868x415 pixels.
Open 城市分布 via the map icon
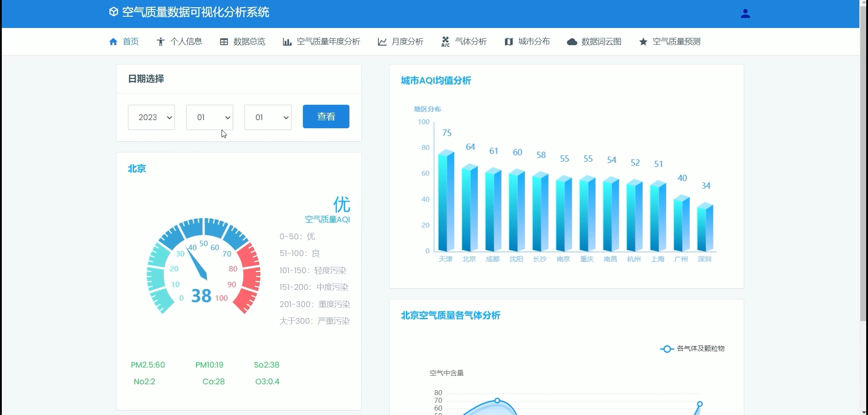coord(509,42)
